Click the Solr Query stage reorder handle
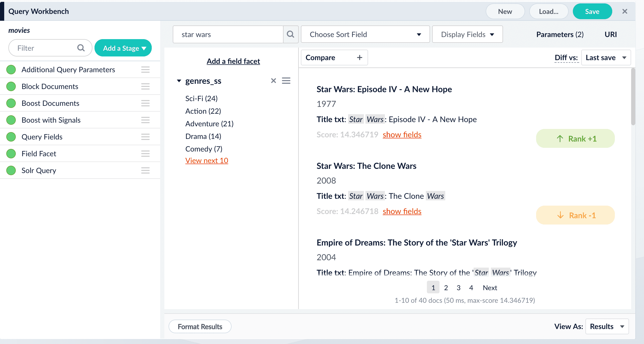Image resolution: width=644 pixels, height=344 pixels. [145, 170]
